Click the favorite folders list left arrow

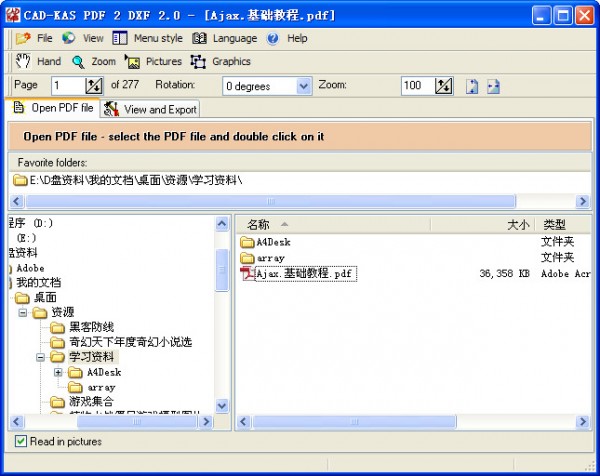(16, 201)
